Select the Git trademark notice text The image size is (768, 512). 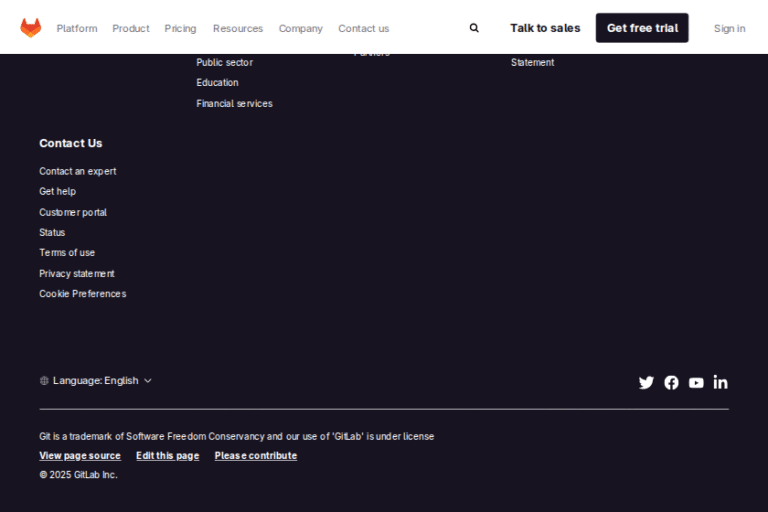click(237, 436)
